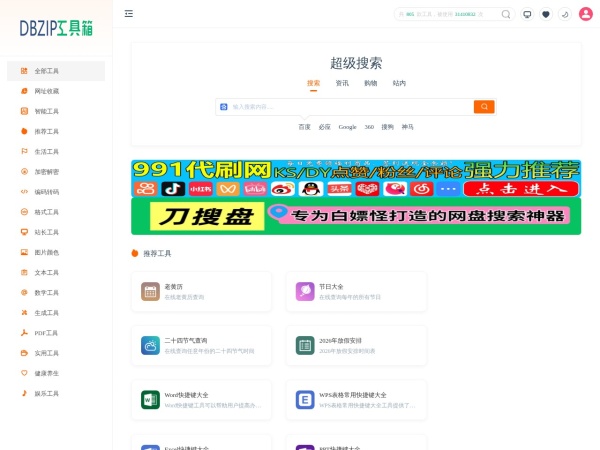This screenshot has width=600, height=450.
Task: Open the WPS表格常用快捷键大全 card
Action: pos(356,400)
